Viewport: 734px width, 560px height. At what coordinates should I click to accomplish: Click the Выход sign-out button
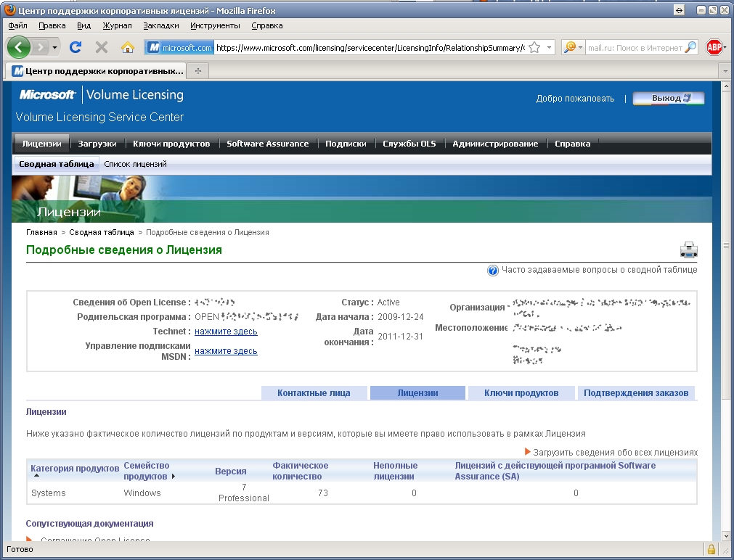(x=669, y=98)
